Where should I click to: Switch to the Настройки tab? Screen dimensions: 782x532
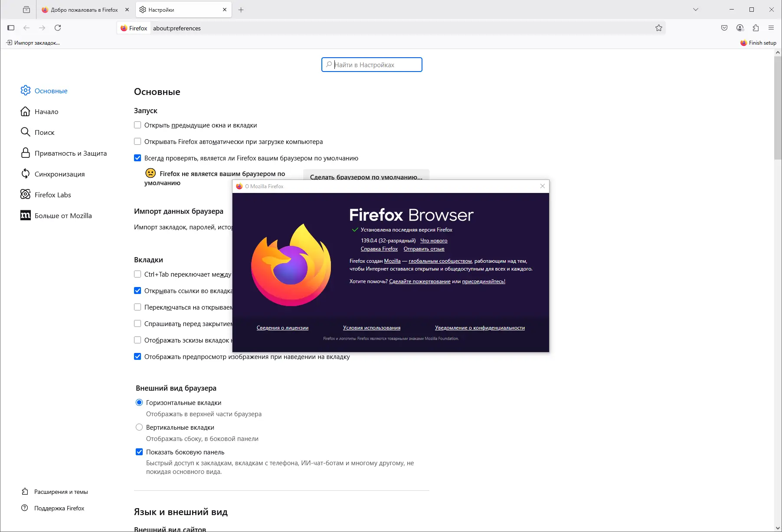click(183, 10)
